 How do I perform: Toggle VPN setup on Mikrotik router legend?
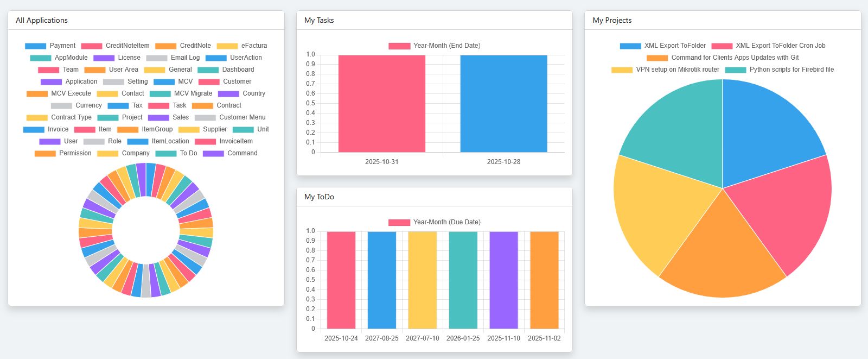coord(665,70)
